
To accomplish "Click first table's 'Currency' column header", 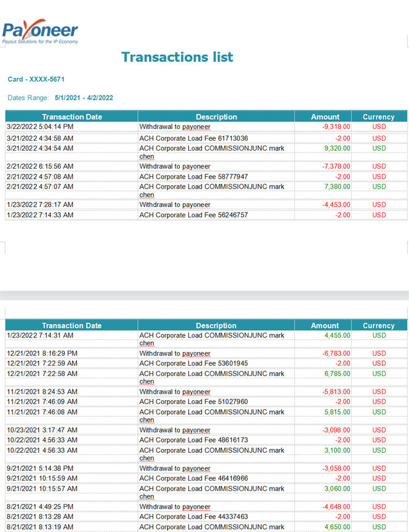I will pos(379,117).
